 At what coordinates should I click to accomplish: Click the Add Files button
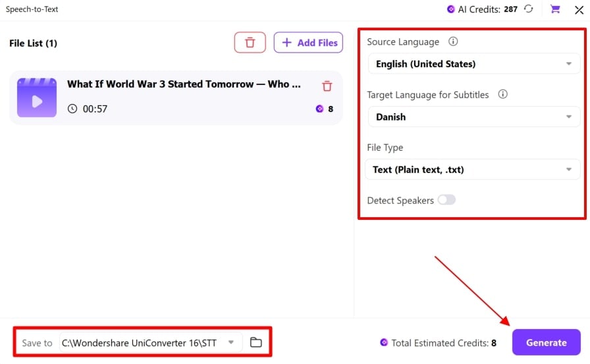coord(308,43)
